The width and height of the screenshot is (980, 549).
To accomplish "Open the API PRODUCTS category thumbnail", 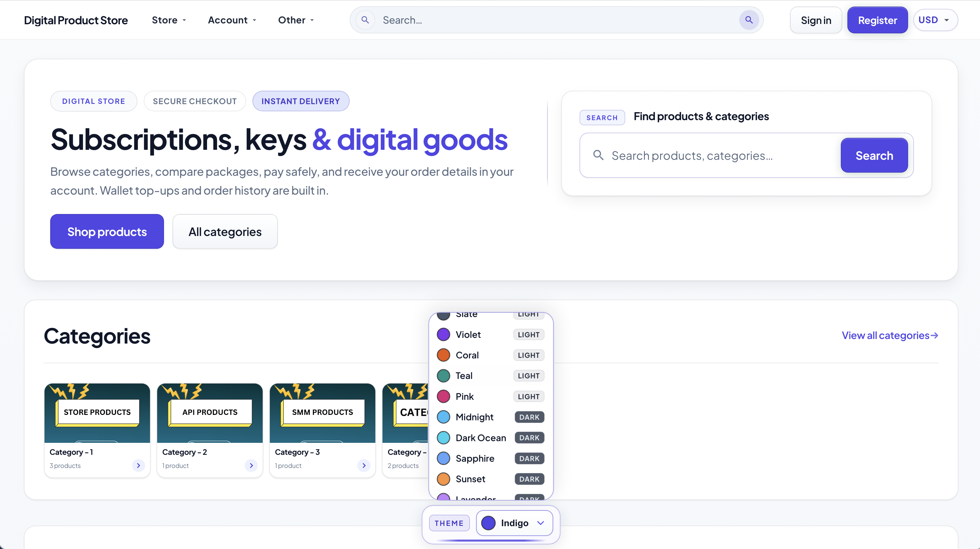I will point(210,413).
